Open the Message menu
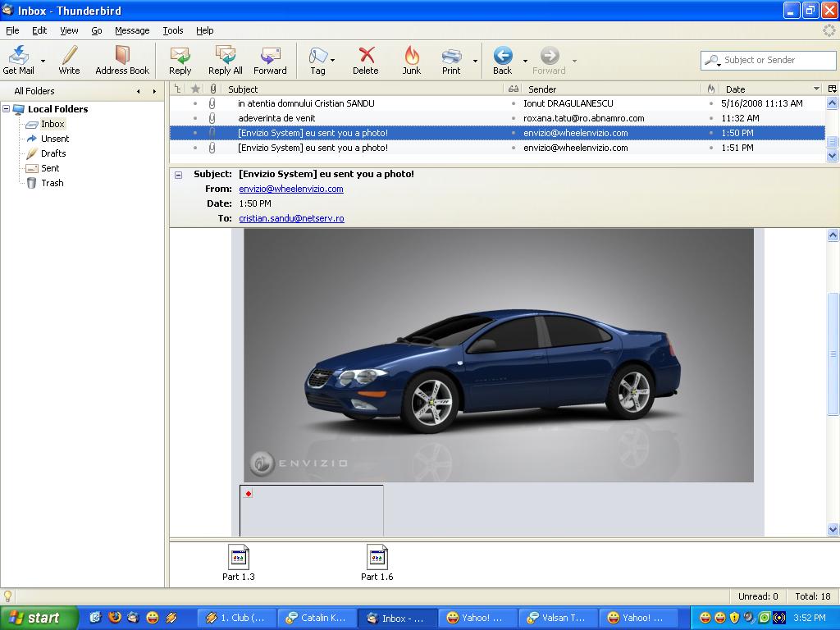840x630 pixels. [131, 30]
